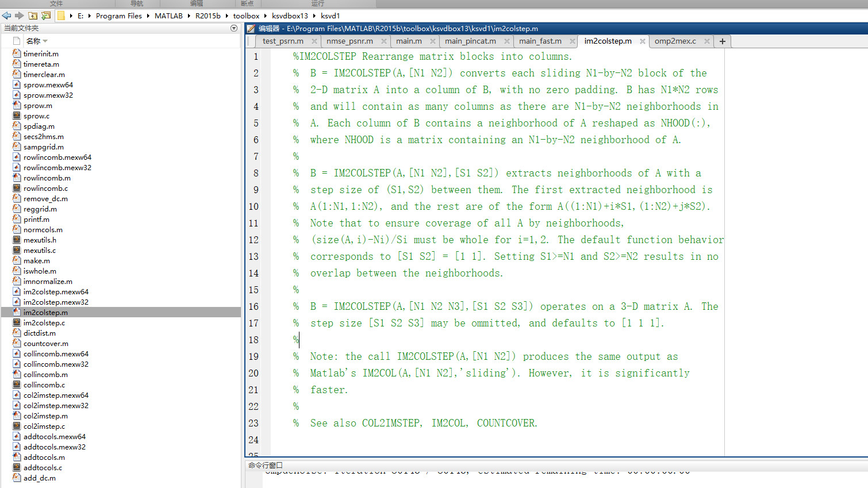Click the file icon of add_dc.m
Viewport: 868px width, 488px height.
tap(17, 478)
